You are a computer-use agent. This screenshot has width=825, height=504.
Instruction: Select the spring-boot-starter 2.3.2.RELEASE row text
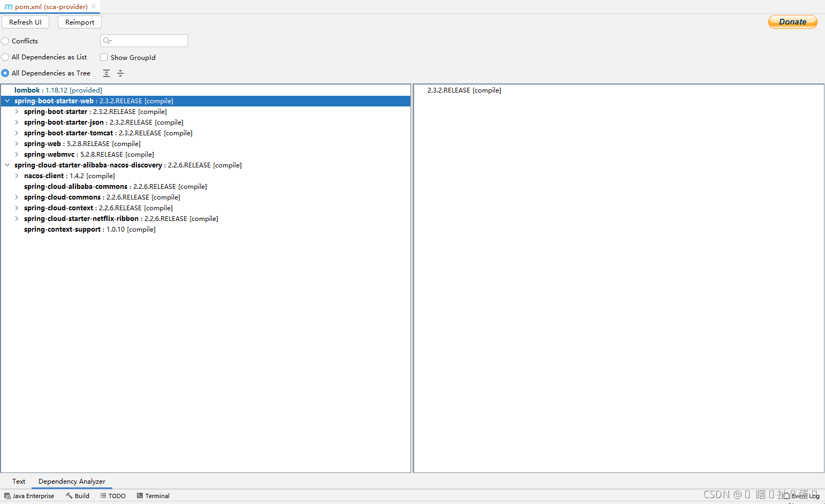[95, 112]
